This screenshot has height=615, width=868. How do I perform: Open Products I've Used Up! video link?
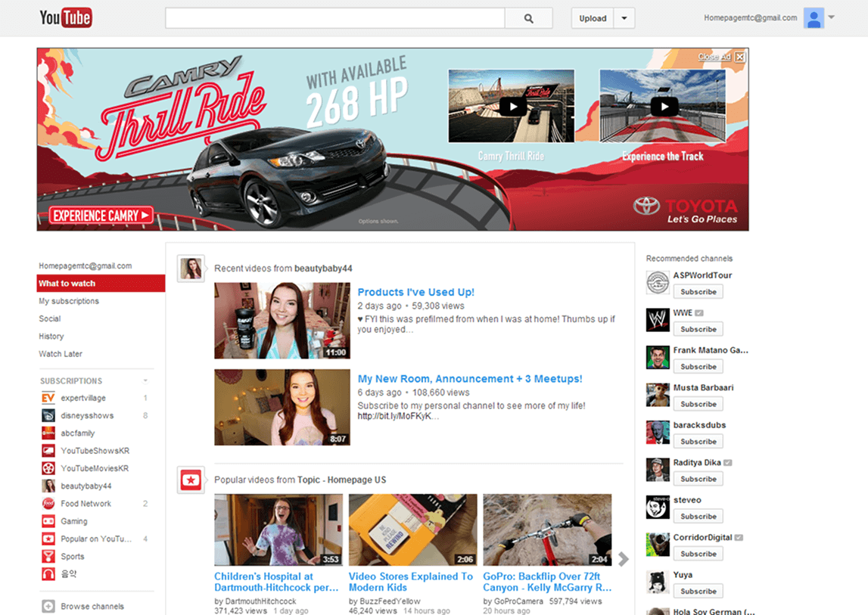tap(415, 292)
